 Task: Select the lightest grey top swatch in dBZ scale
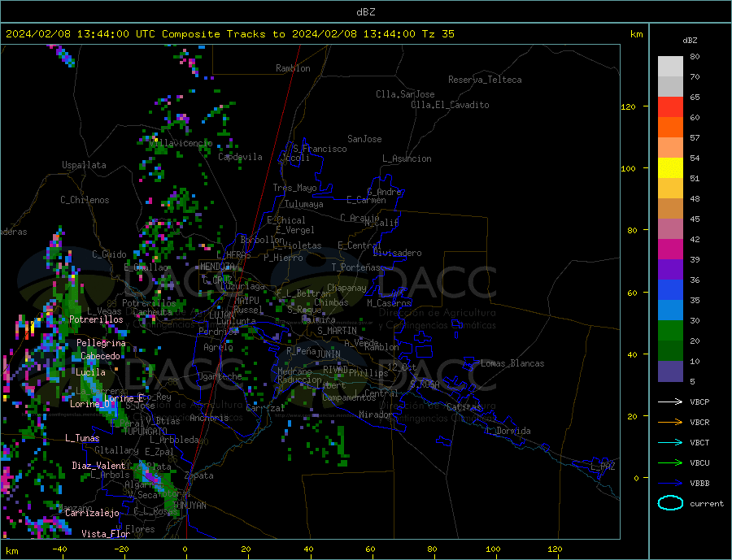pyautogui.click(x=670, y=67)
